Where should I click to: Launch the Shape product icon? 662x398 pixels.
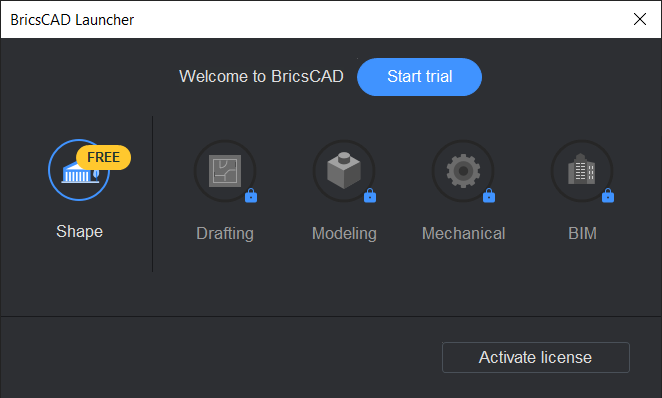[79, 170]
